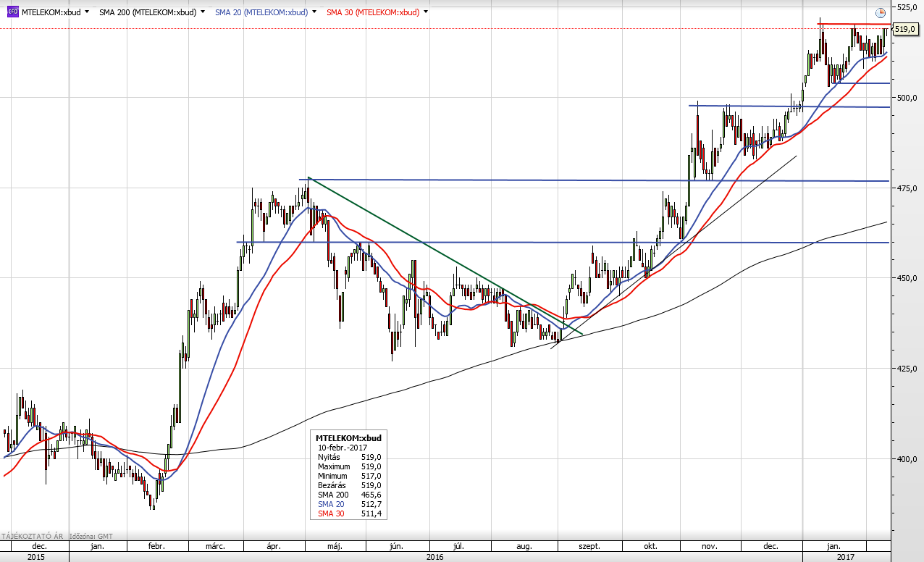The height and width of the screenshot is (562, 924).
Task: Click the SMA 200 465,6 row
Action: point(349,495)
